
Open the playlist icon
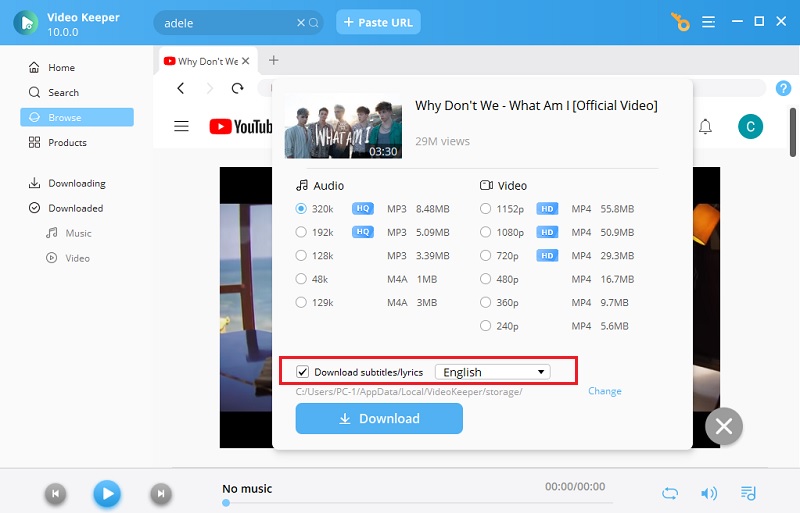click(748, 493)
